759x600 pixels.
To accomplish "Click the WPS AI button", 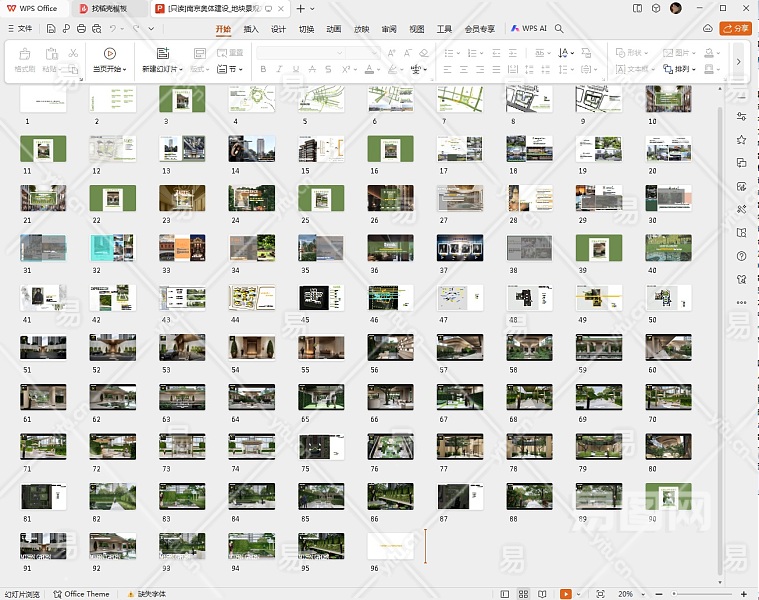I will click(x=529, y=29).
